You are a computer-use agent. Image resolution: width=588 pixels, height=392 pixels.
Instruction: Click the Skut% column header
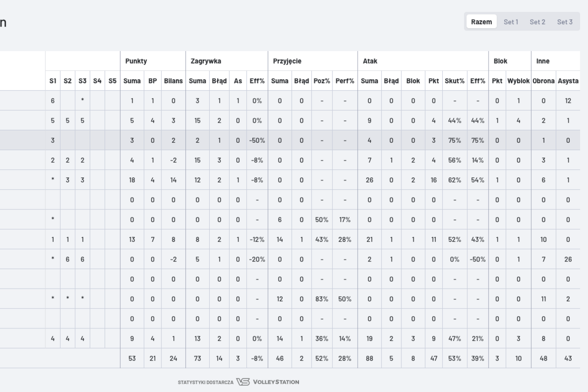click(x=455, y=81)
